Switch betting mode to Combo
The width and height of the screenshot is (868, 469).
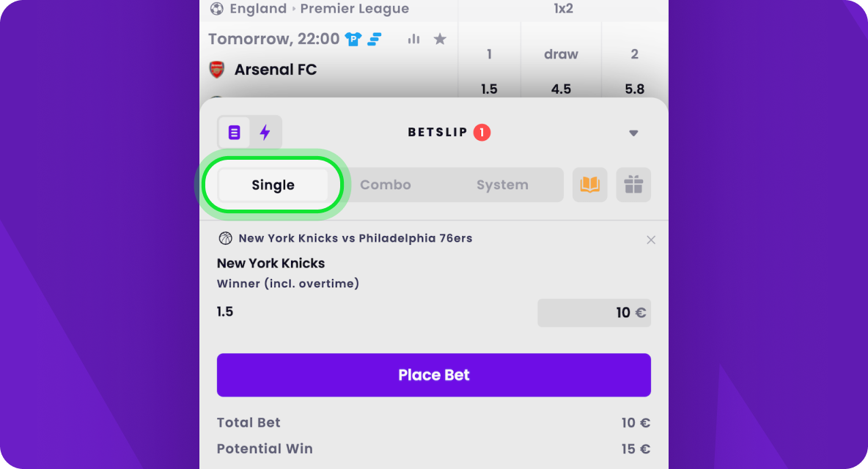pos(385,185)
